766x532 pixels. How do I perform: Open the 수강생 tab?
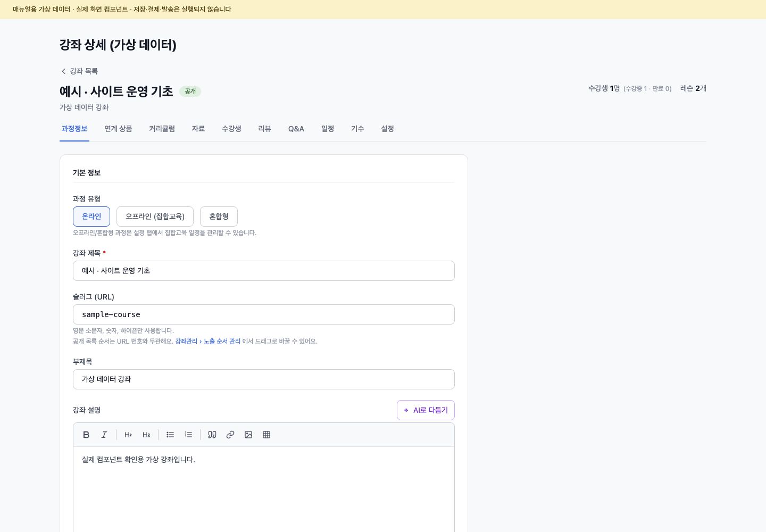point(231,129)
